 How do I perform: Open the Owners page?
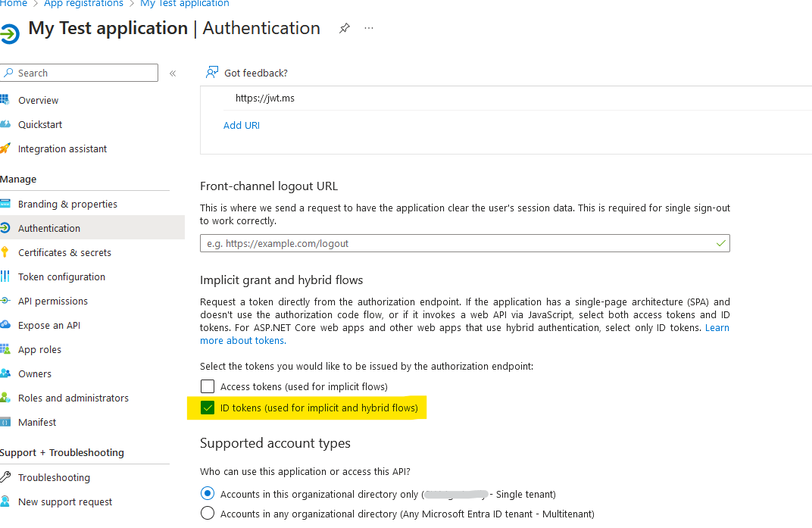[35, 373]
